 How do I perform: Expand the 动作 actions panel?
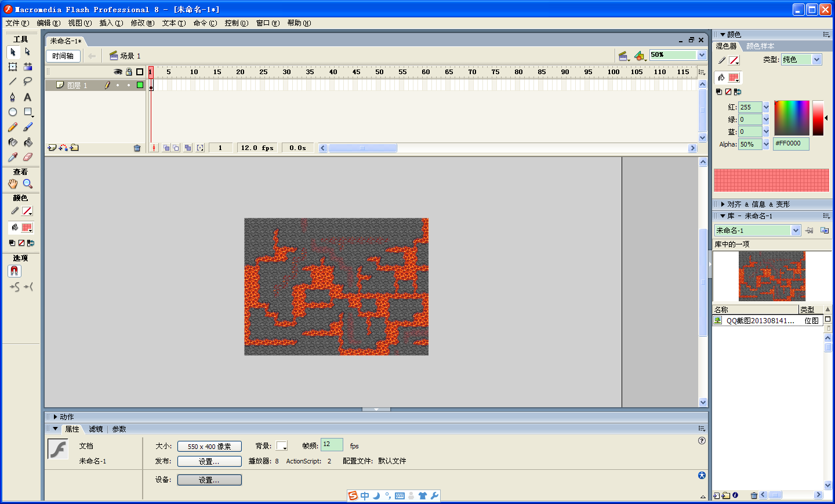click(x=56, y=417)
